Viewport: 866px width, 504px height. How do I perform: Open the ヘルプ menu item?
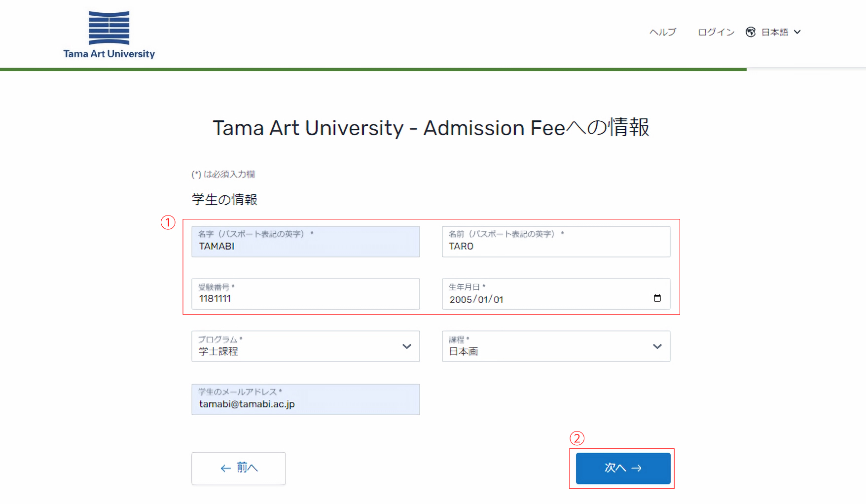point(662,32)
